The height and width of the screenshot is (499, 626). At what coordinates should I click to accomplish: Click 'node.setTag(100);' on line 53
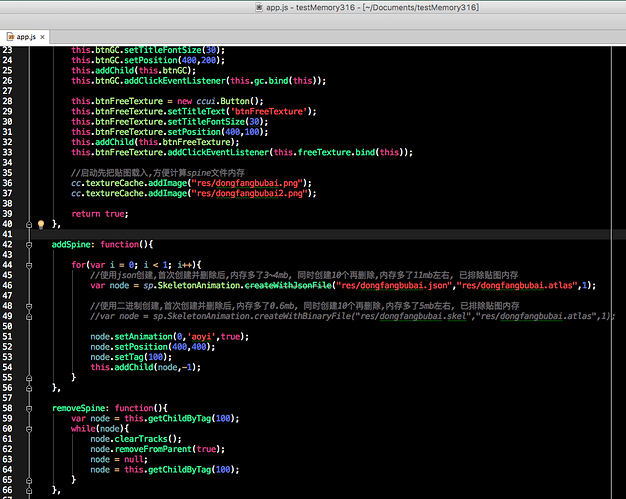pos(131,357)
